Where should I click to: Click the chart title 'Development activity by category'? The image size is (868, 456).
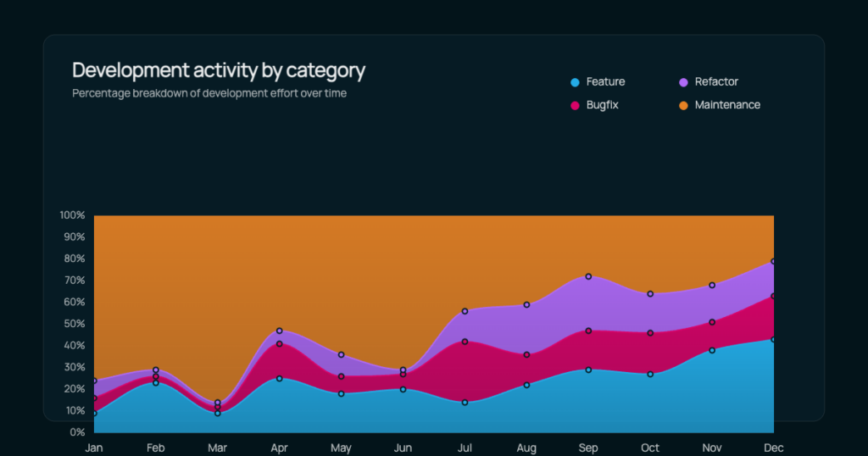coord(219,70)
